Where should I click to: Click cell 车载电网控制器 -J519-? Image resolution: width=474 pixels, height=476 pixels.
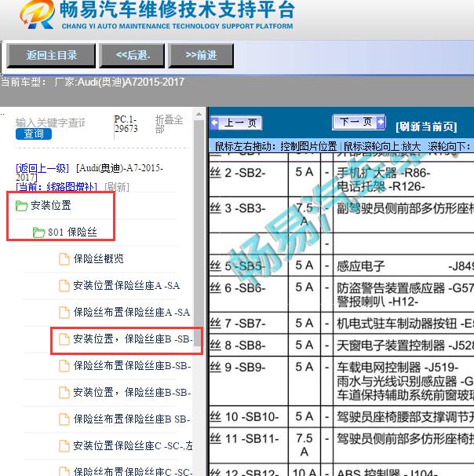tap(397, 368)
